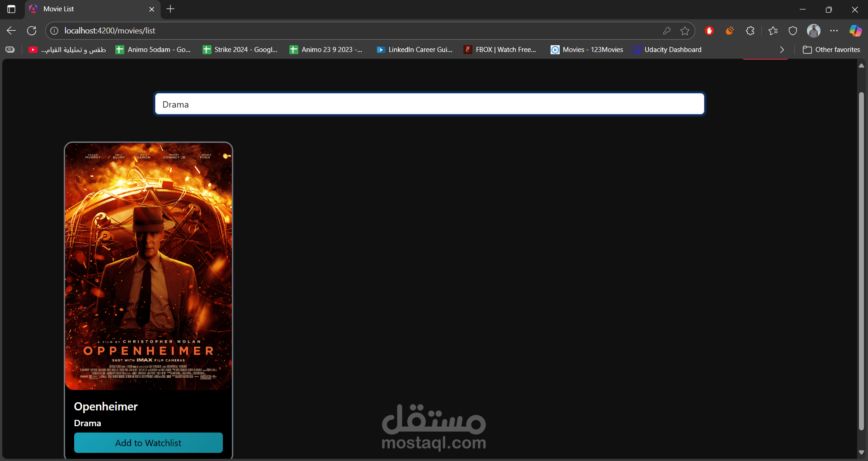Click the scrollbar down arrow
The width and height of the screenshot is (868, 461).
coord(861,452)
